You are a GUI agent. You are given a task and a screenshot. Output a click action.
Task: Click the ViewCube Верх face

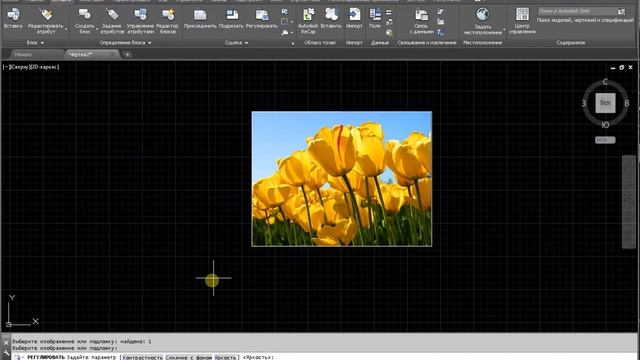pyautogui.click(x=605, y=103)
